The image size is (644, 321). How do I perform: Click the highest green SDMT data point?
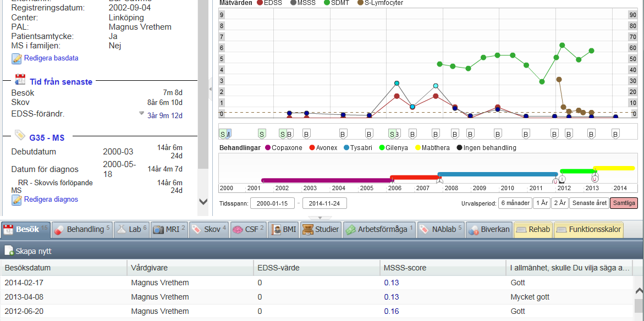point(562,45)
